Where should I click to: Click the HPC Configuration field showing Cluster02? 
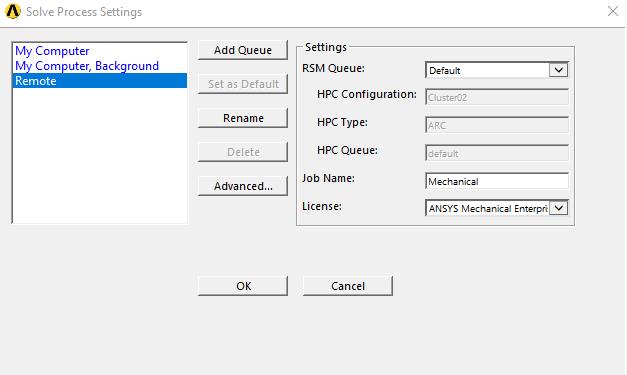pyautogui.click(x=497, y=97)
